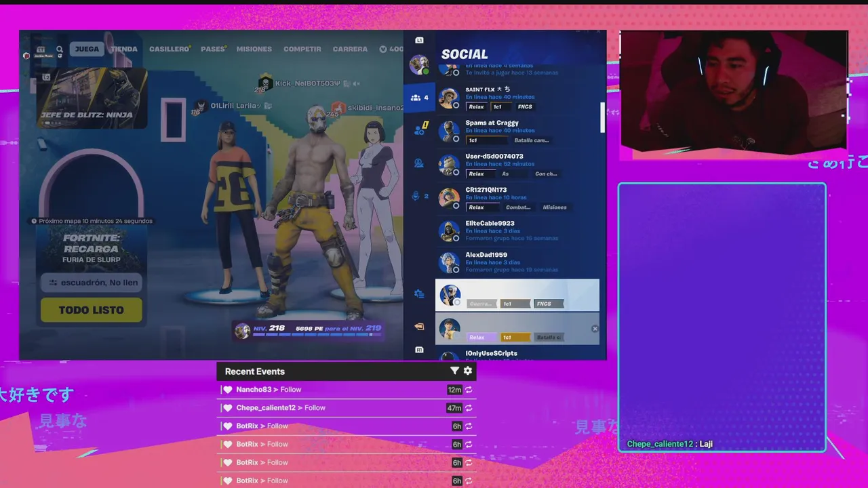Click the User-d5d0074073 avatar
The image size is (868, 488).
449,165
